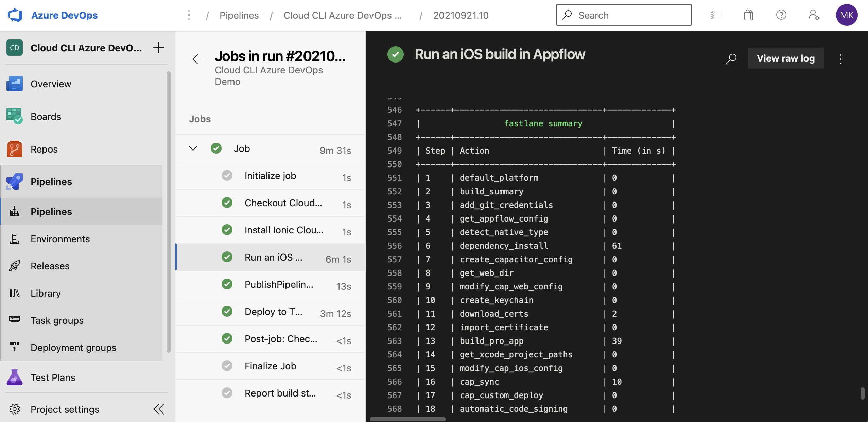The image size is (868, 422).
Task: Open the Library panel
Action: click(46, 293)
